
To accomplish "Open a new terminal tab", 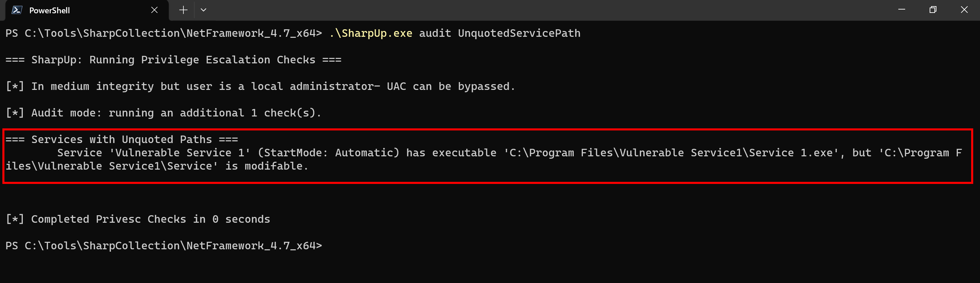I will 183,10.
